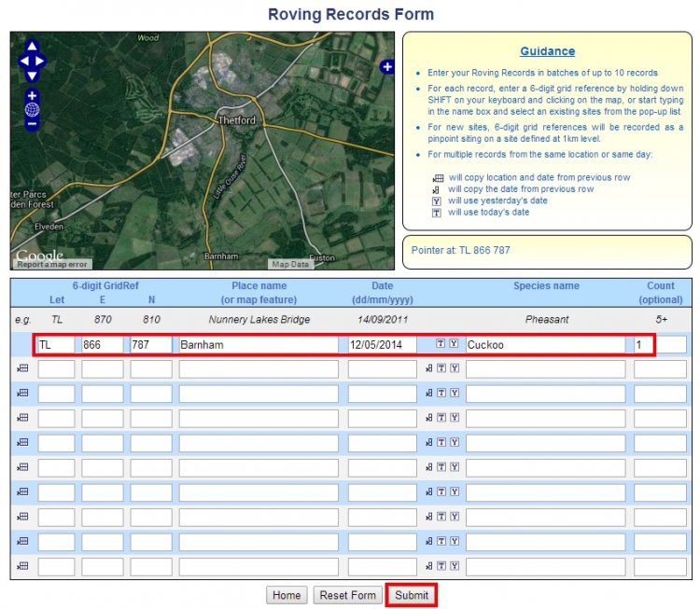Image resolution: width=700 pixels, height=609 pixels.
Task: Click the Reset Form button
Action: pos(347,595)
